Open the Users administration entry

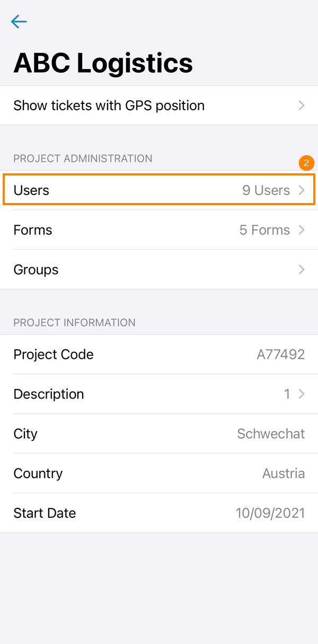(32, 190)
